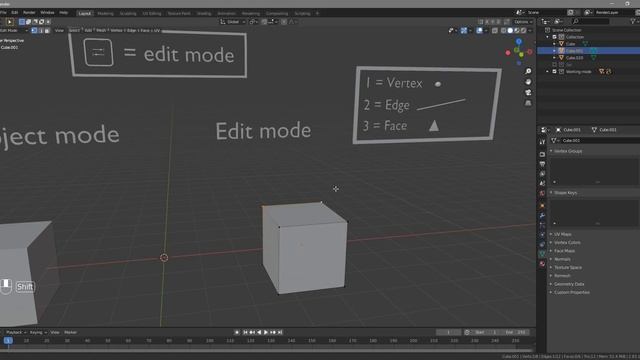Click the Z axis blue gizmo circle
Image resolution: width=640 pixels, height=360 pixels.
pyautogui.click(x=519, y=42)
